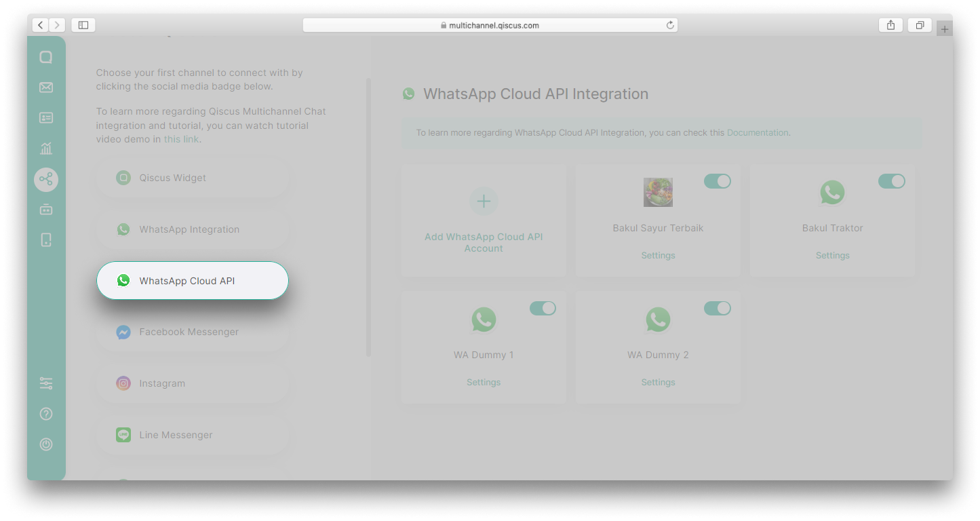Toggle off Bakul Sayur Terbaik account
This screenshot has height=521, width=980.
click(717, 181)
